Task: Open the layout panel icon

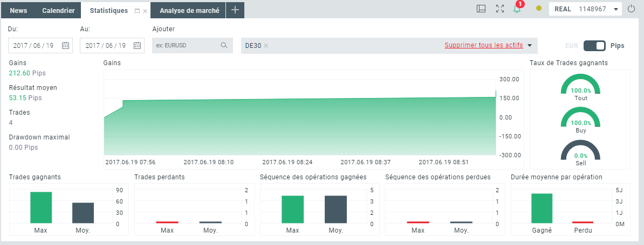Action: (x=481, y=9)
